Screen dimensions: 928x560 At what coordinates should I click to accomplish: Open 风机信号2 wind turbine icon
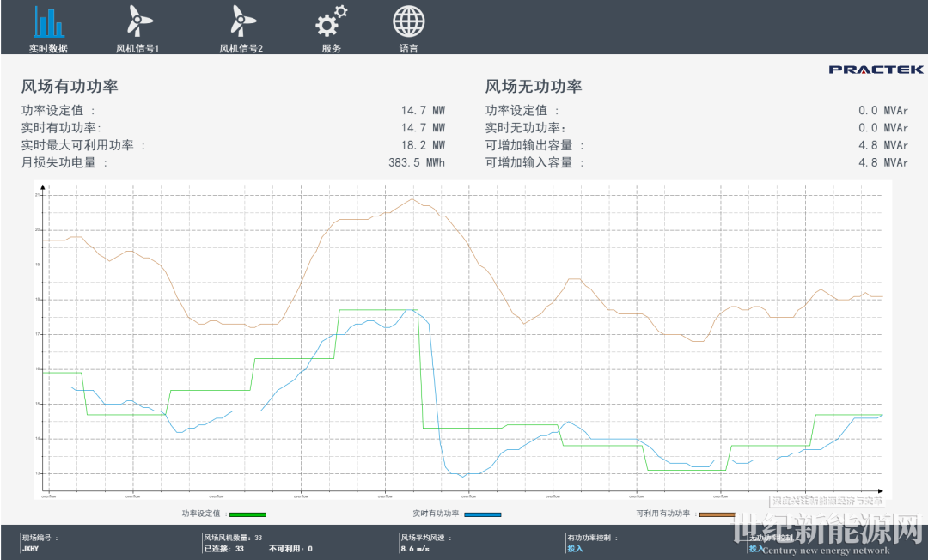[241, 21]
